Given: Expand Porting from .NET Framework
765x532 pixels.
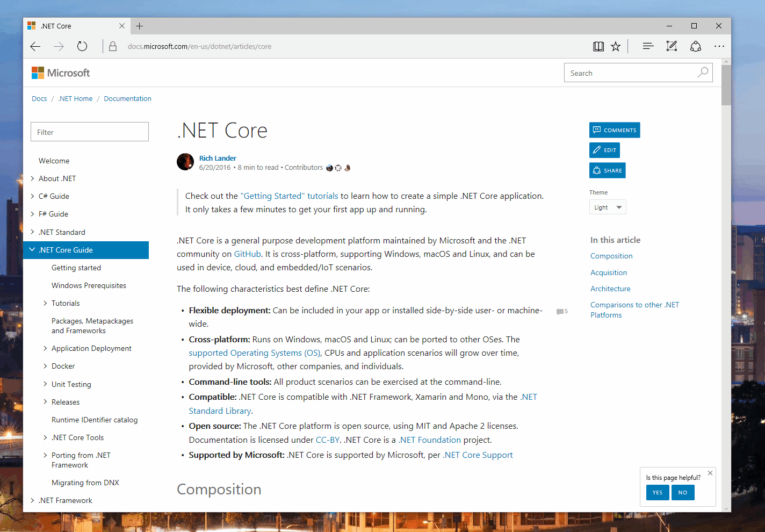Looking at the screenshot, I should 45,455.
